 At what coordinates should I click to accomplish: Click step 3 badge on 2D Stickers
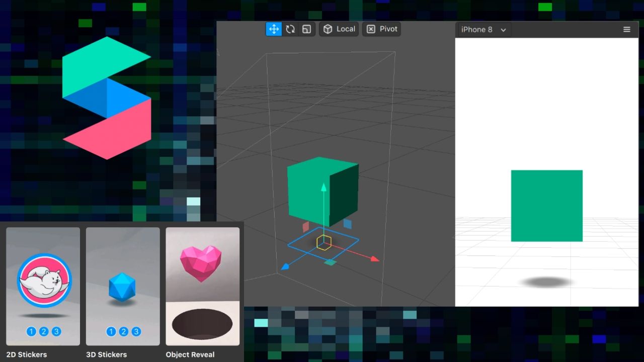point(56,331)
